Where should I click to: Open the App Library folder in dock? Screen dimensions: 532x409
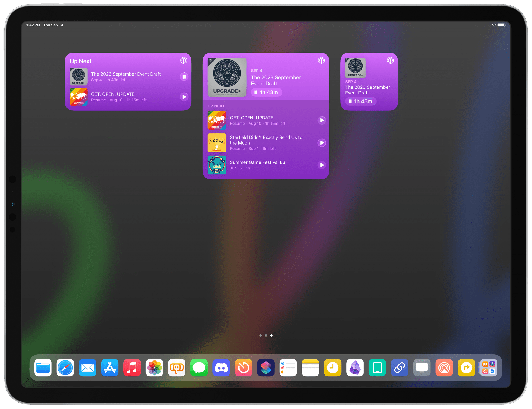tap(489, 367)
